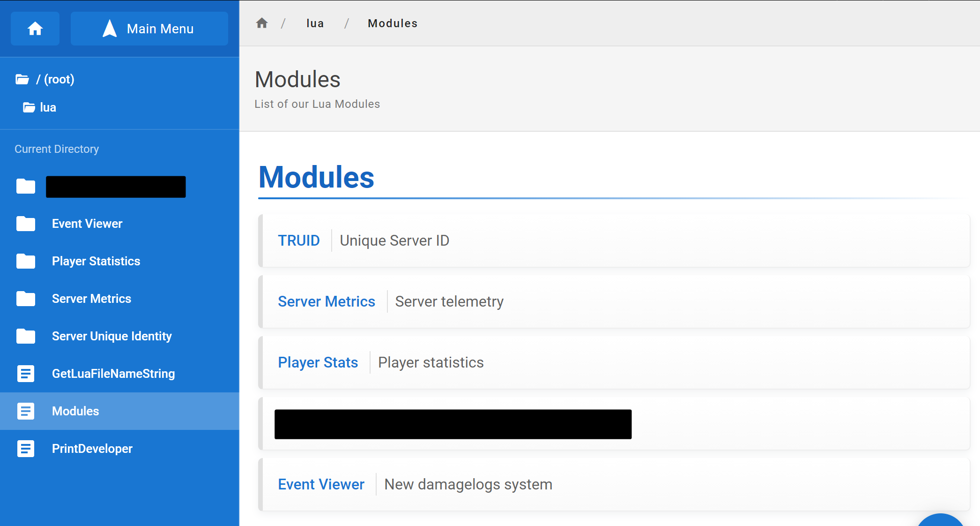Viewport: 980px width, 526px height.
Task: Open the Player Stats module link
Action: 318,362
